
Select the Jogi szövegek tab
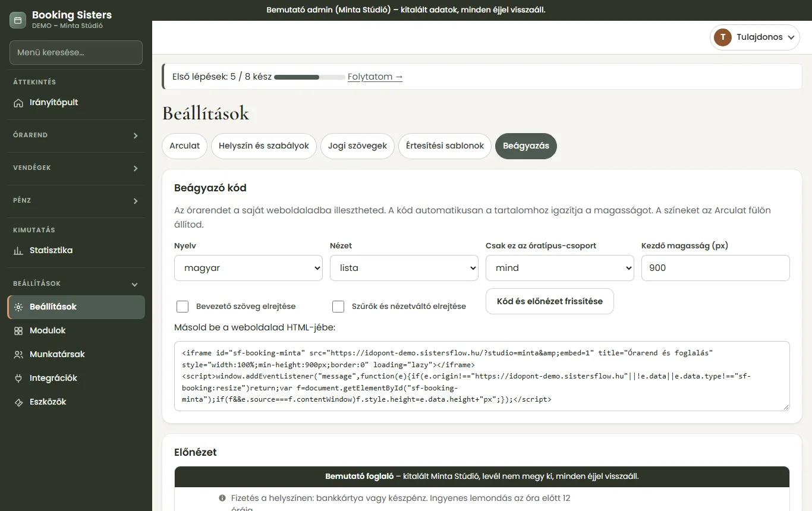[x=357, y=146]
